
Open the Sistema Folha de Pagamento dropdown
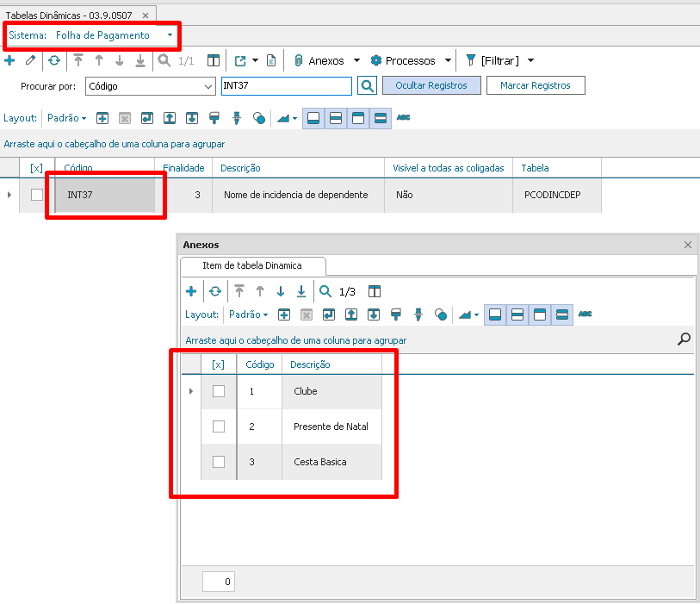click(170, 34)
